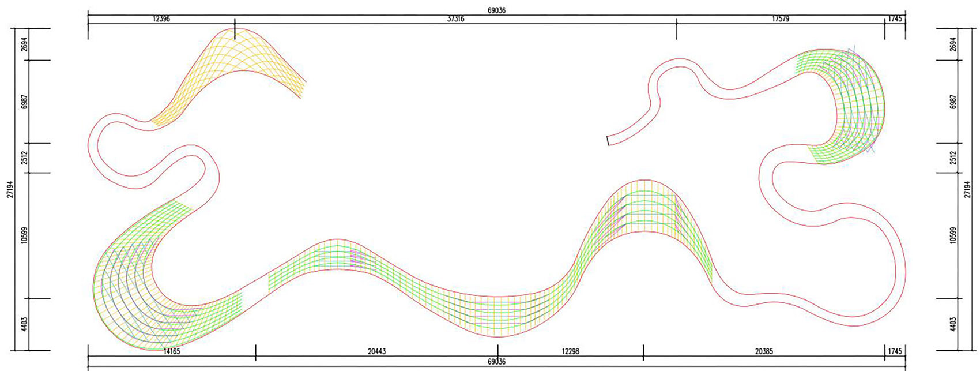Select the 12298 dimension text
Viewport: 980px width, 371px height.
click(x=570, y=351)
